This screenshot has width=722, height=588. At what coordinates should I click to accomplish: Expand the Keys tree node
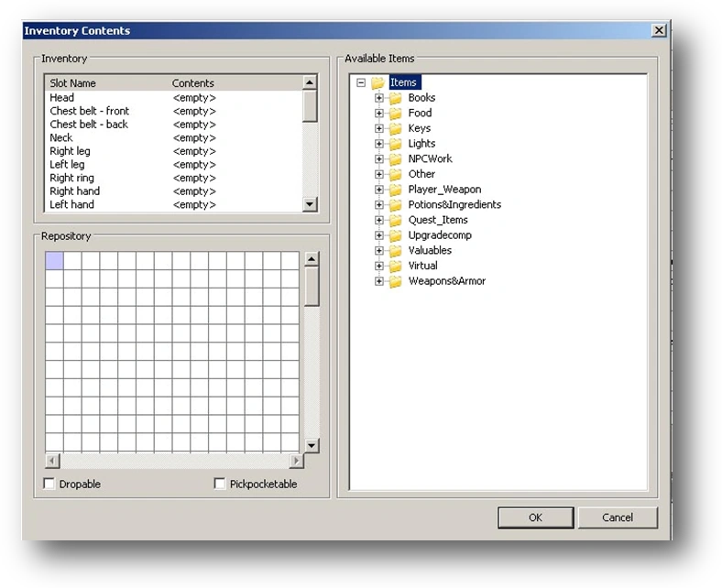(x=379, y=128)
